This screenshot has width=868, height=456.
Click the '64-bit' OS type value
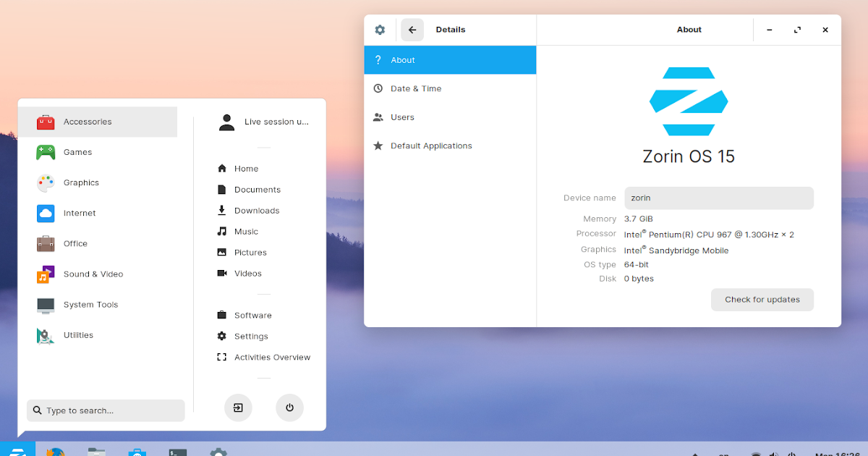tap(637, 265)
